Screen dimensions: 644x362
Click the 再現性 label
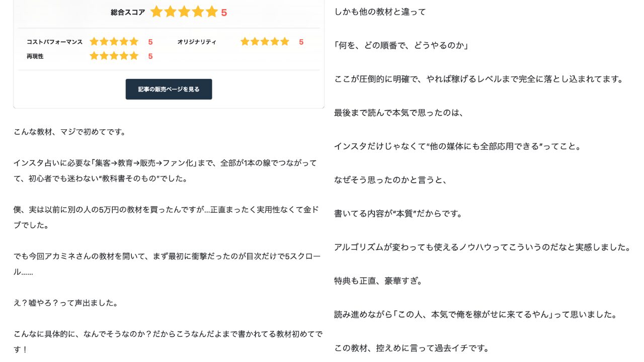35,56
